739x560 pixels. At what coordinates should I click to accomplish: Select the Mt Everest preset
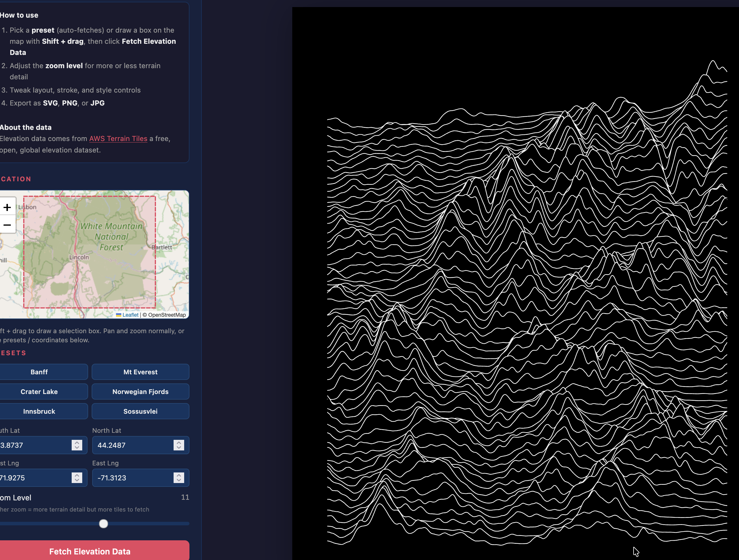[x=140, y=372]
